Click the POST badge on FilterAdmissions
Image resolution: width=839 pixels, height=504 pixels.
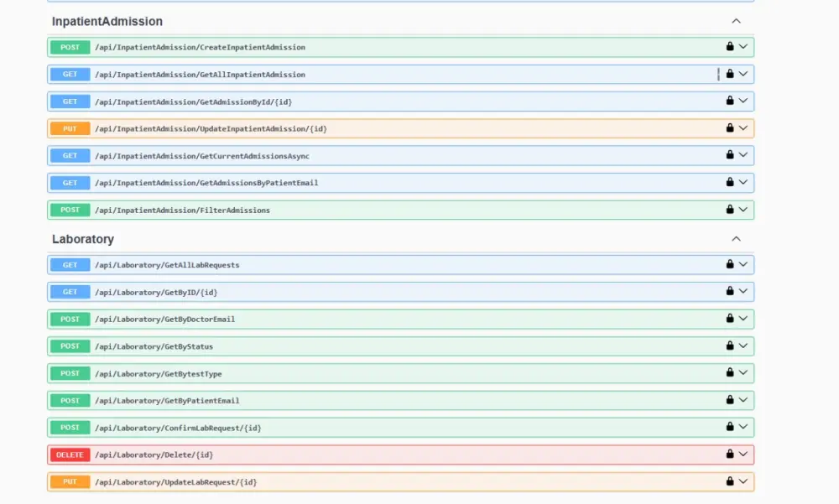(x=70, y=210)
